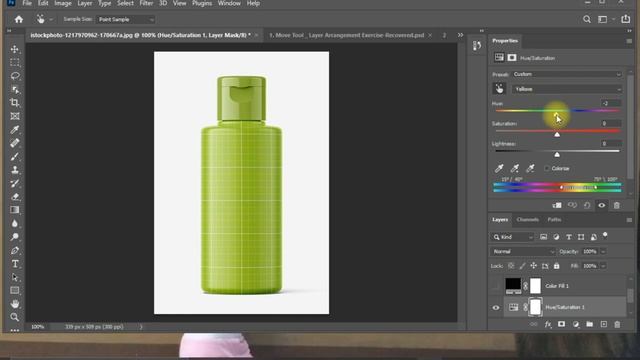Hide the Hue/Saturation 1 layer
The height and width of the screenshot is (360, 640).
[496, 308]
